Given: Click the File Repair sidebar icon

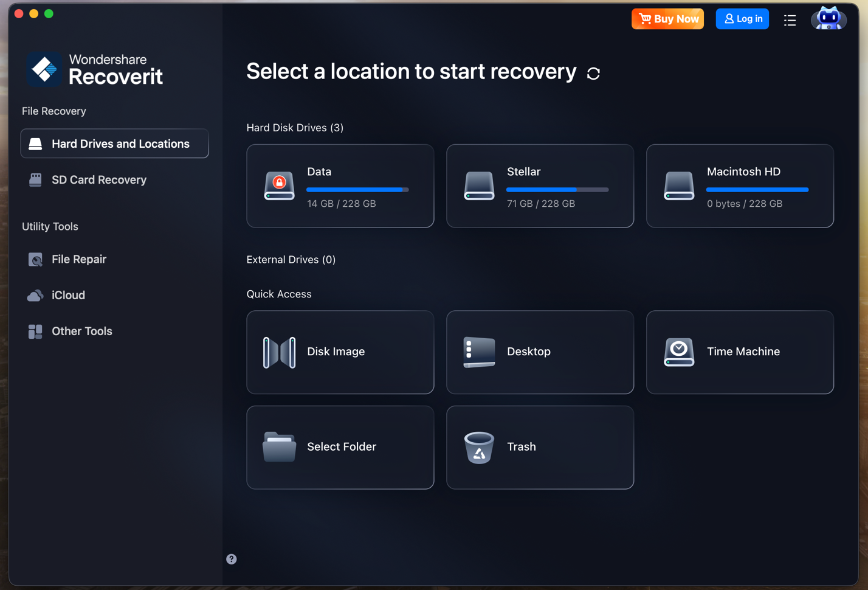Looking at the screenshot, I should [x=35, y=260].
